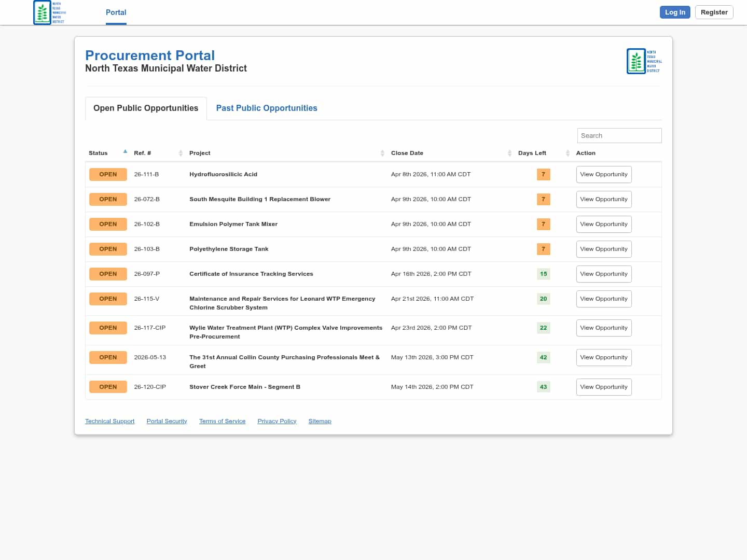
Task: View Opportunity for Certificate of Insurance Tracking
Action: (603, 274)
